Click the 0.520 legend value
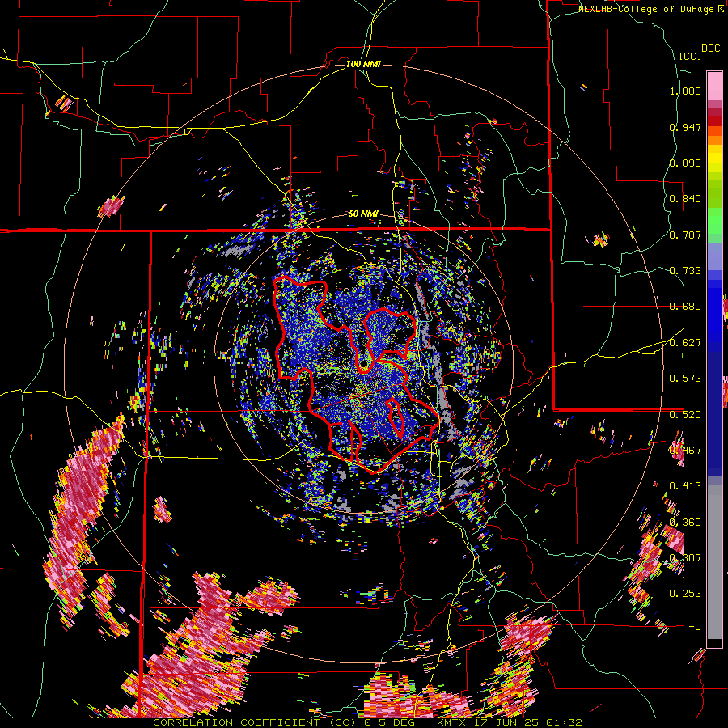Image resolution: width=728 pixels, height=728 pixels. [685, 415]
